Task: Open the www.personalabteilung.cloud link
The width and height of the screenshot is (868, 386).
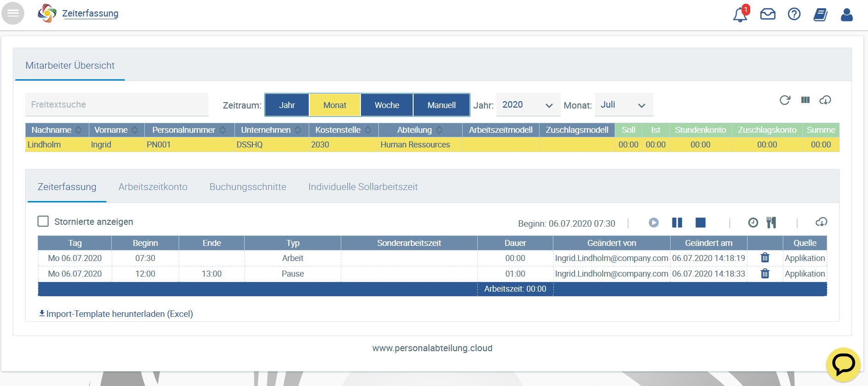Action: tap(432, 348)
